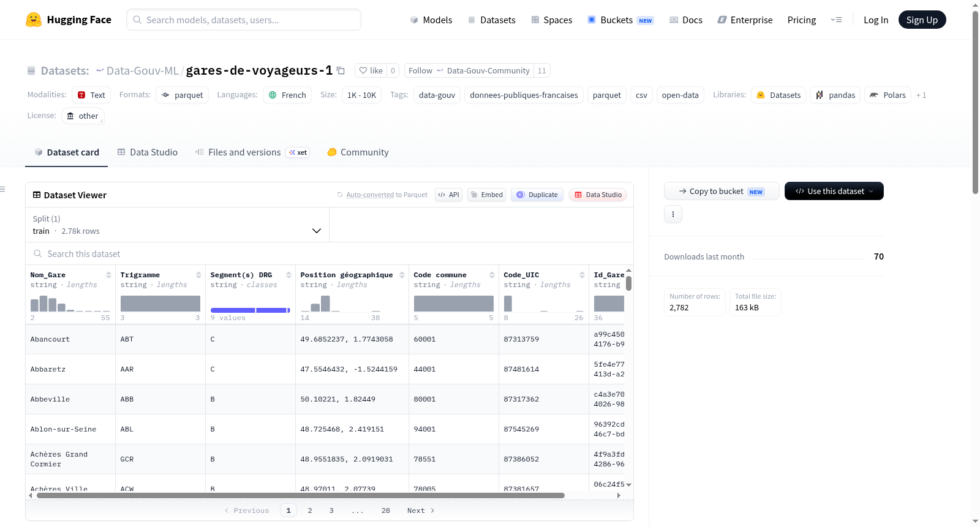Click the Auto-converted to Parquet link

coord(370,195)
